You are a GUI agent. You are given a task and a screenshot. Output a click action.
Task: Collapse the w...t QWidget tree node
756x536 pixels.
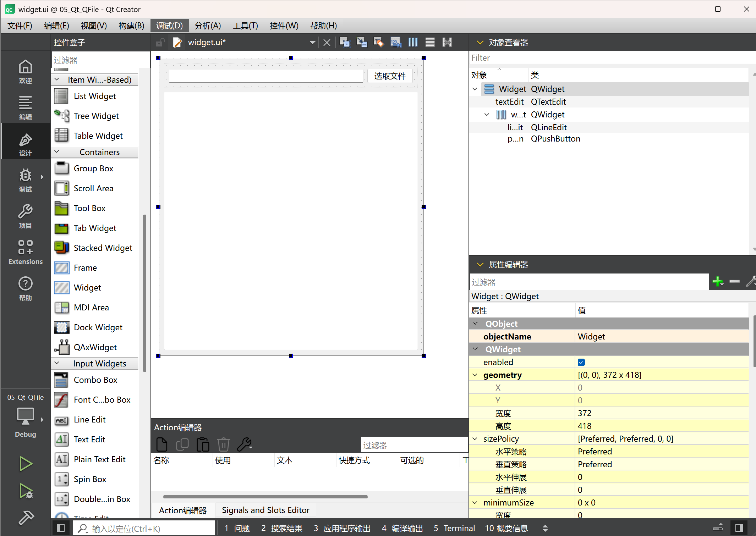[487, 115]
